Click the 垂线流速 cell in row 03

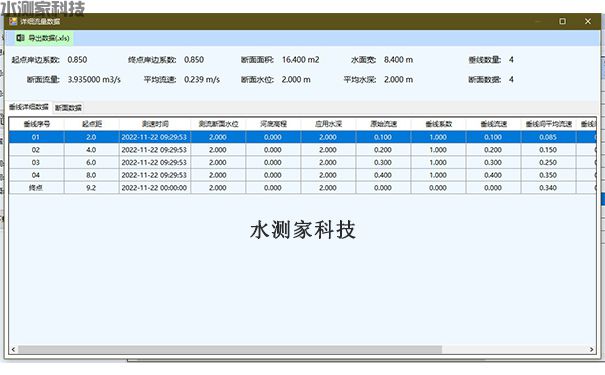(x=493, y=162)
